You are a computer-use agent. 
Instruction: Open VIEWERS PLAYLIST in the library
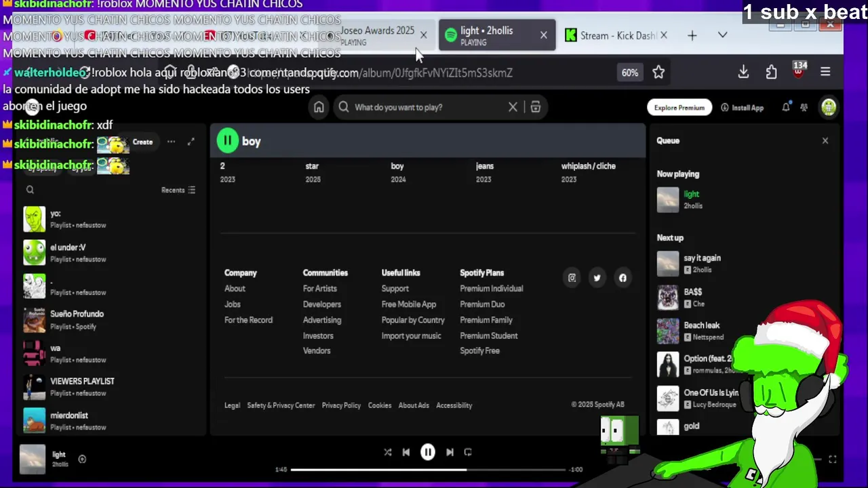coord(108,387)
